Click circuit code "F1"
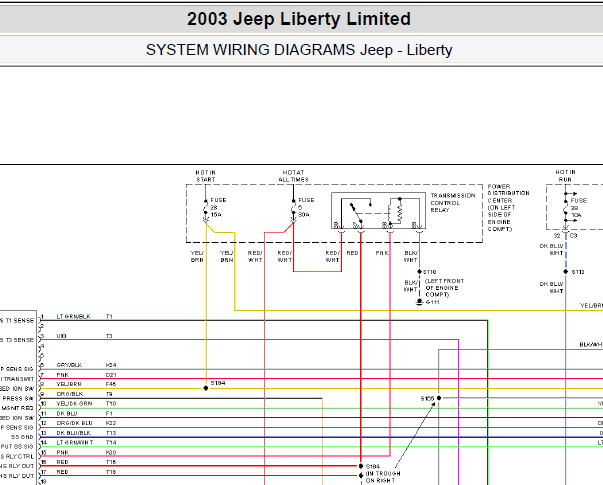 point(109,414)
